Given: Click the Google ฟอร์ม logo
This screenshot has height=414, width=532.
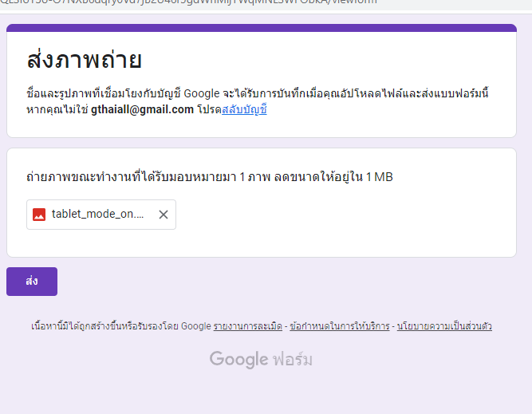Looking at the screenshot, I should [x=261, y=360].
